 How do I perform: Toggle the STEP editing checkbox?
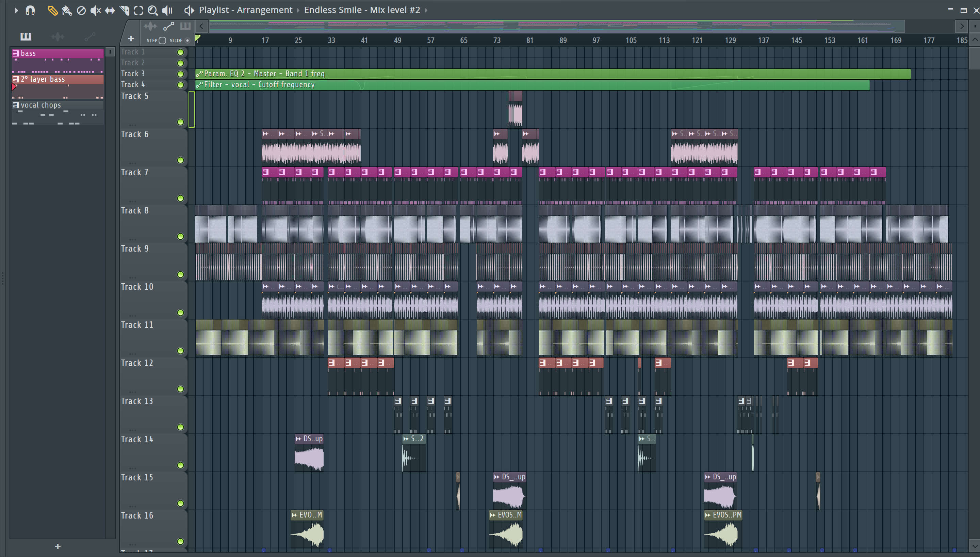tap(162, 41)
